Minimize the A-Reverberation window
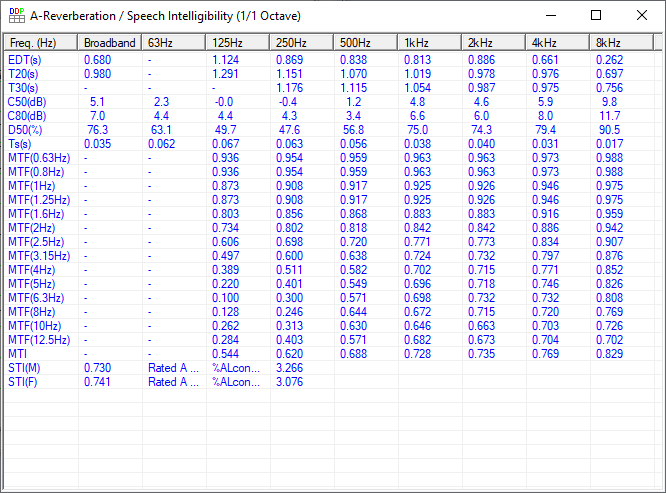Viewport: 666px width, 493px height. click(x=551, y=16)
